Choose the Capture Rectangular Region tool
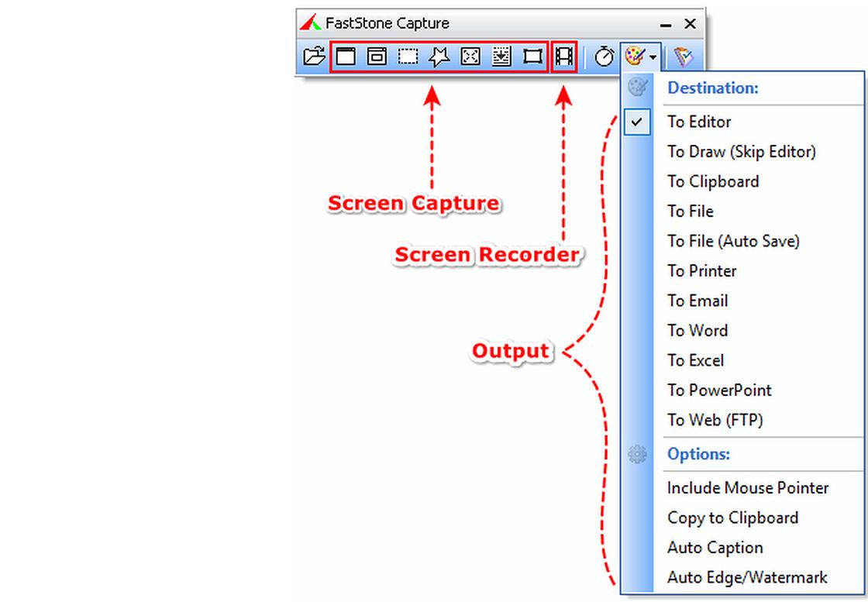This screenshot has height=602, width=868. pos(408,57)
